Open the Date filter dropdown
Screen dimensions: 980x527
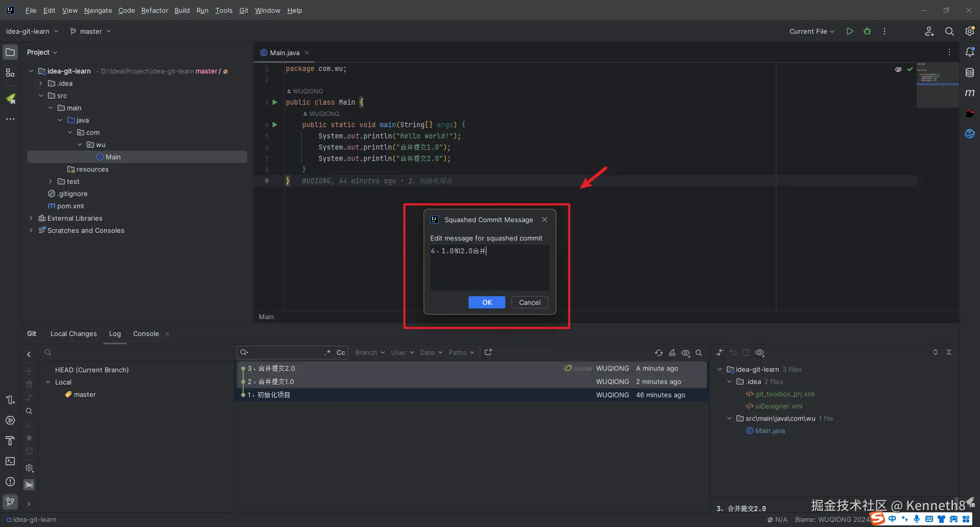click(x=431, y=352)
